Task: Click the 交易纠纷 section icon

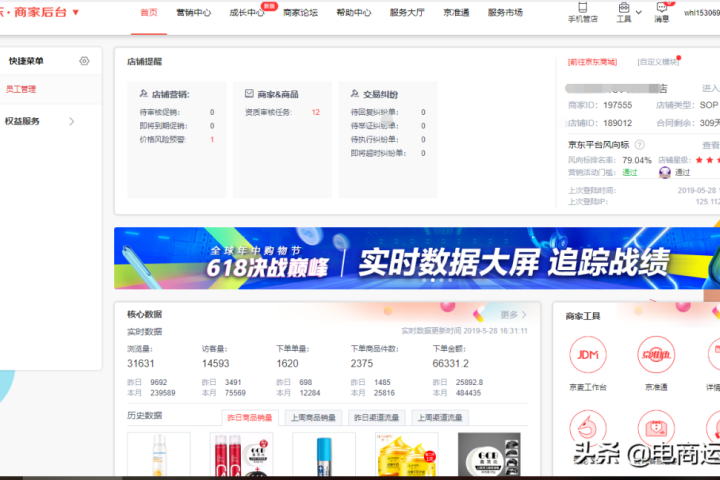Action: 355,94
